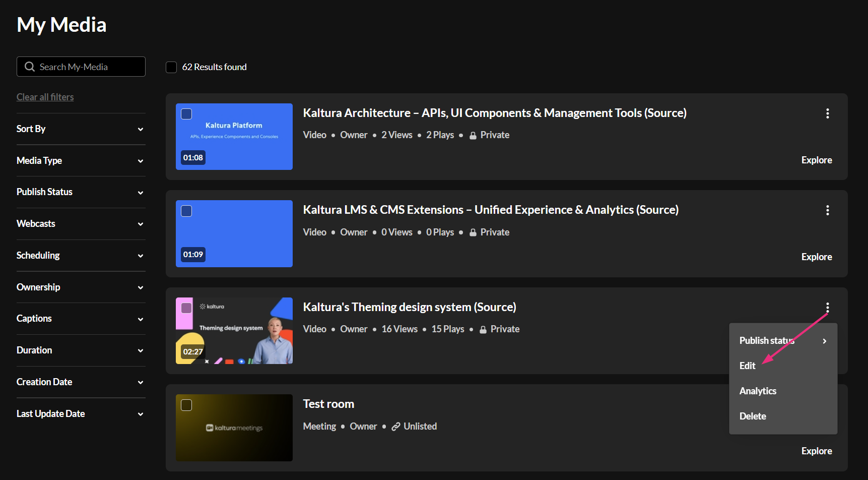Open the Publish status submenu
The width and height of the screenshot is (868, 480).
(783, 341)
